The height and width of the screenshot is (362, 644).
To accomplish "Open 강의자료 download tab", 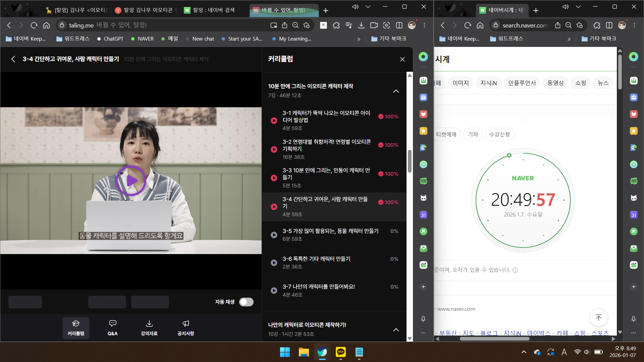I will click(x=149, y=328).
